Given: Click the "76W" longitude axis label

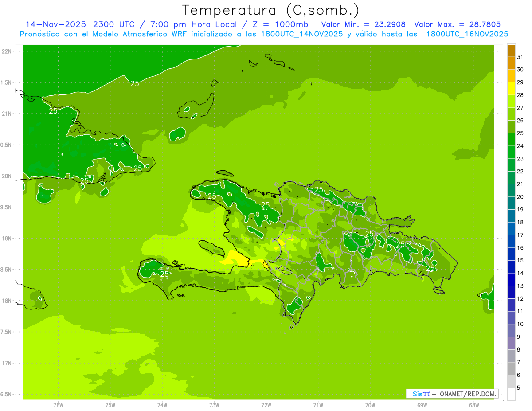Looking at the screenshot, I should [58, 406].
